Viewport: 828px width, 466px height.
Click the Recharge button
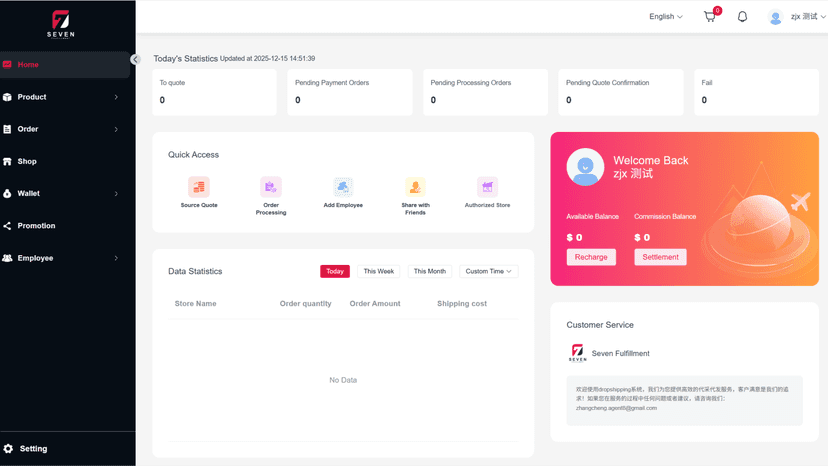click(x=591, y=257)
